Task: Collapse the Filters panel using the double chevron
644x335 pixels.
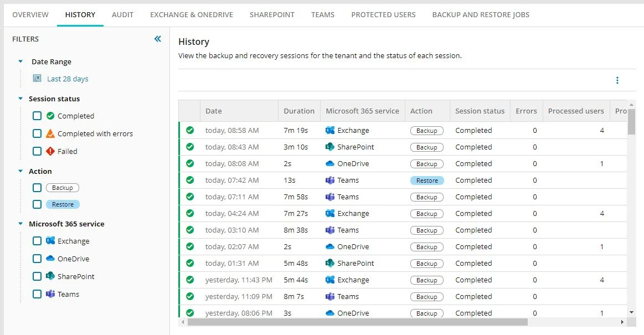Action: point(157,39)
